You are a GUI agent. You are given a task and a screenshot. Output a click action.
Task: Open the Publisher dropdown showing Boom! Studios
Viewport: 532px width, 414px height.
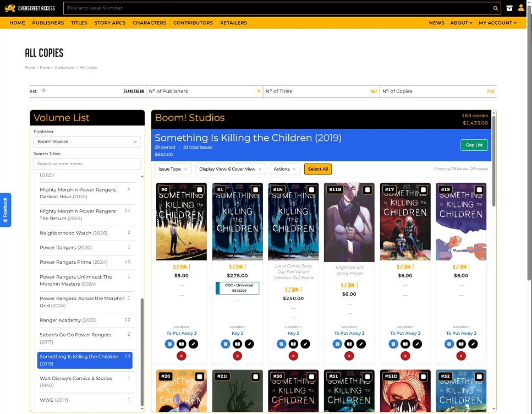[x=87, y=141]
